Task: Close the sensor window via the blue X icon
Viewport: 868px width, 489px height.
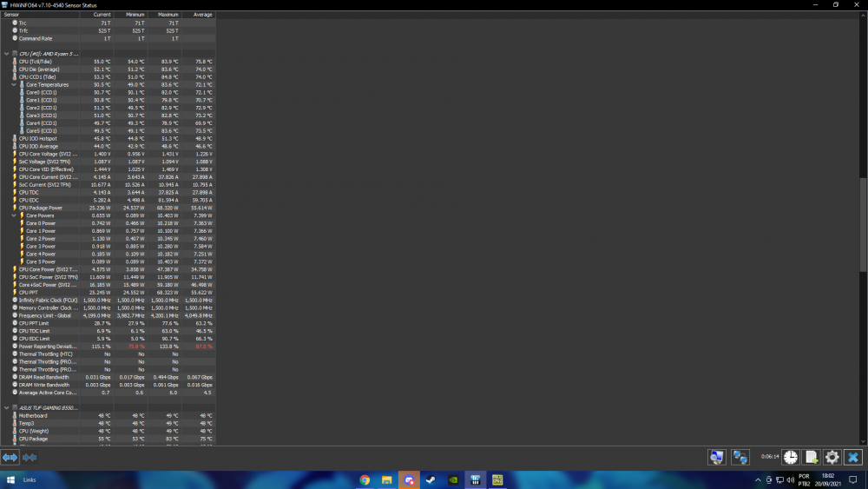Action: (852, 457)
